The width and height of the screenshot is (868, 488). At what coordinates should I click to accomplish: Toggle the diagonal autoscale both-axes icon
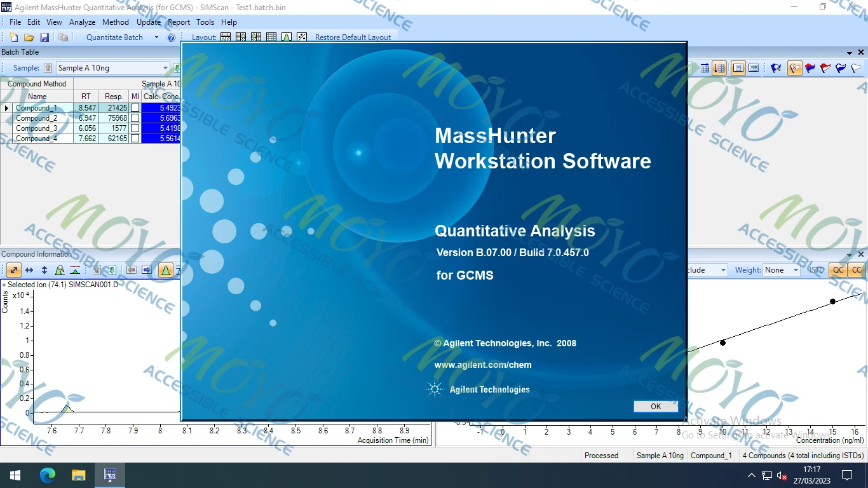[14, 270]
